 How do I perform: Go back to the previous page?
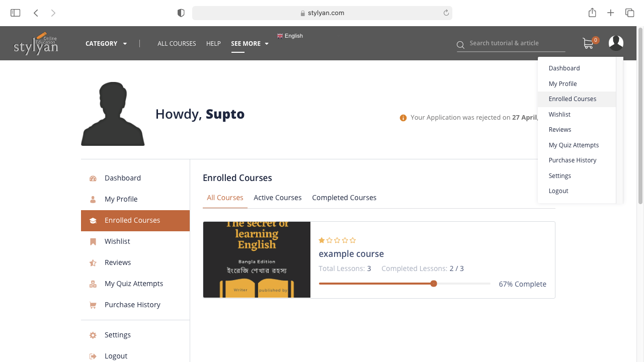[x=36, y=13]
